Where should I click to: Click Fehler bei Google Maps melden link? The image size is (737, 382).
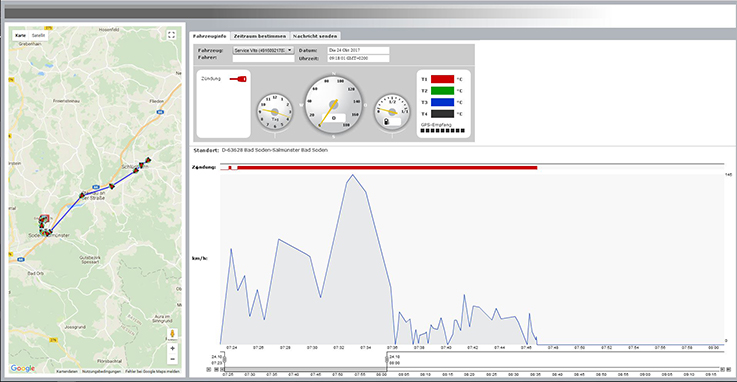(x=152, y=371)
